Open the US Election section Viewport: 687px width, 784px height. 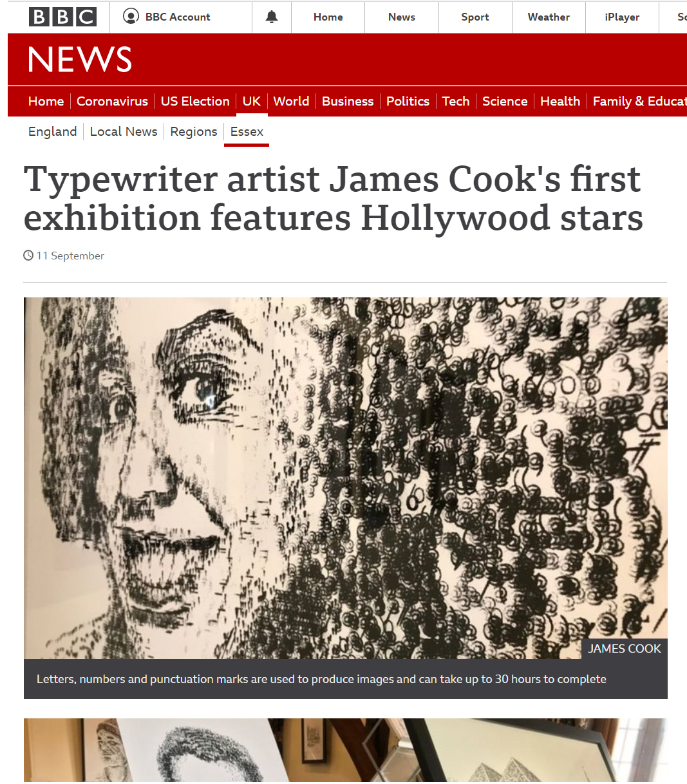click(x=195, y=101)
